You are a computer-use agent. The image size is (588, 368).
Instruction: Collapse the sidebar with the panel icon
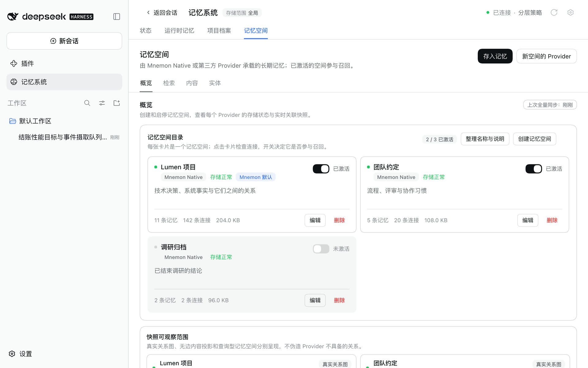117,17
